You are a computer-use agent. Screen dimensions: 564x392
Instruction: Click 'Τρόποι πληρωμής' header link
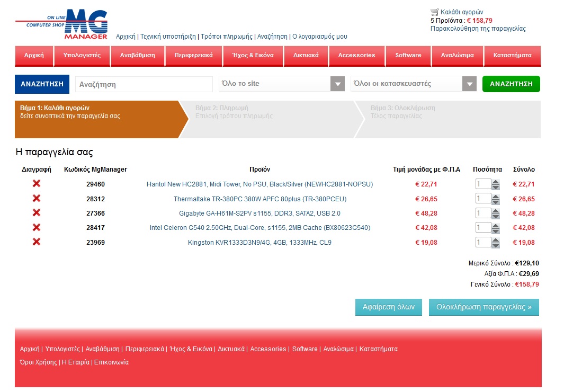227,37
